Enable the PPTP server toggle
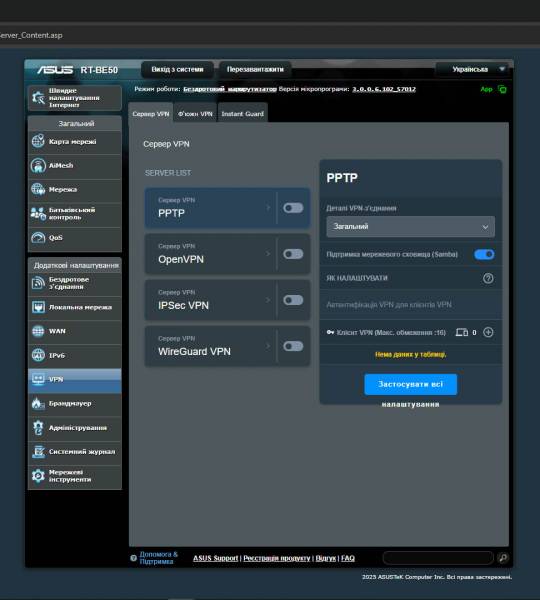This screenshot has height=600, width=540. point(293,208)
